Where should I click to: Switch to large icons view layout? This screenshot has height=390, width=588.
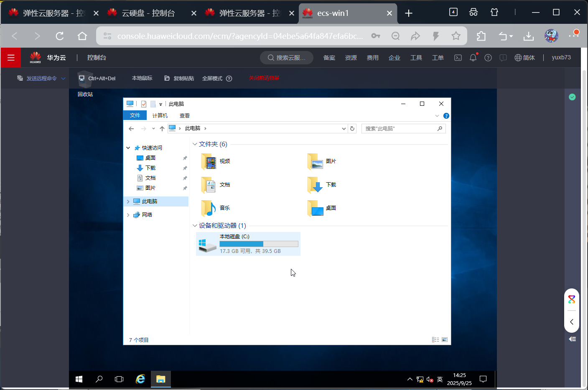445,340
